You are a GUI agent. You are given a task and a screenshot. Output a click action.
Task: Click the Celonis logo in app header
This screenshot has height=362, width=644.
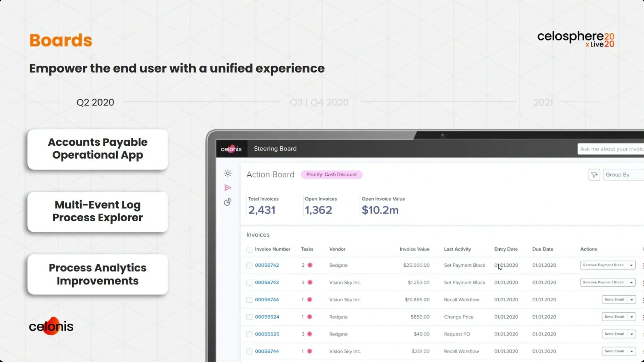[231, 149]
